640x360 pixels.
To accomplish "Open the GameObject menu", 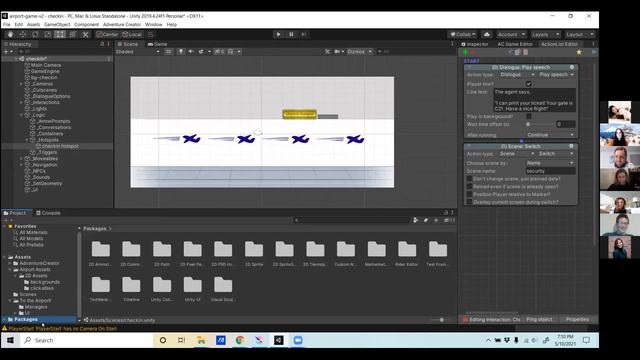I will click(x=57, y=24).
